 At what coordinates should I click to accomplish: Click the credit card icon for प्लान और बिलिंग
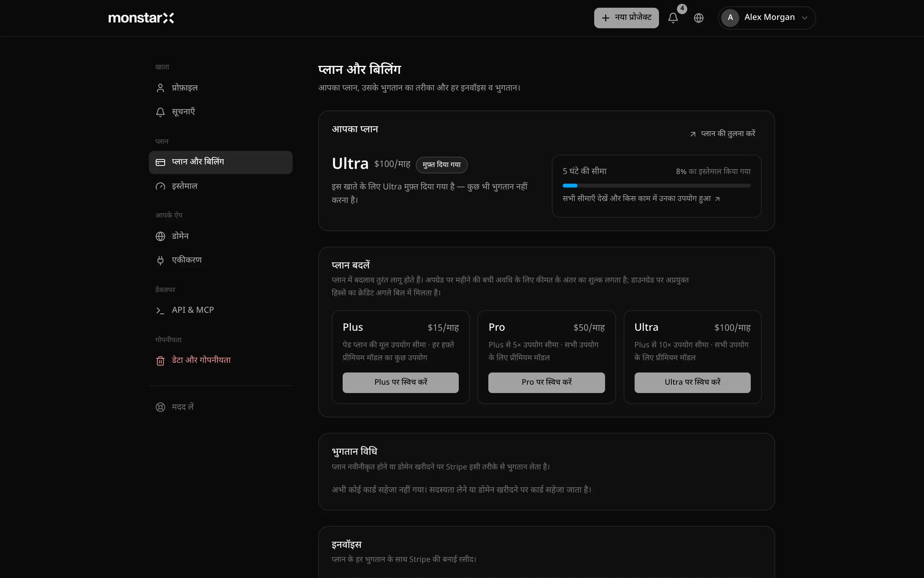point(160,162)
